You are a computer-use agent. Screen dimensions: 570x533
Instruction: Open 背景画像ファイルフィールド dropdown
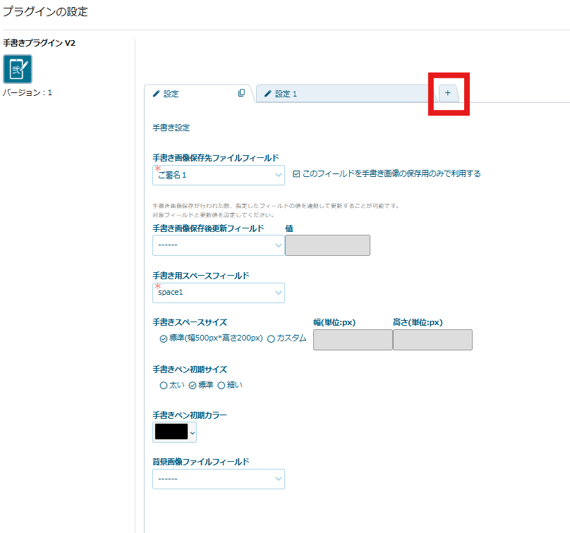218,479
